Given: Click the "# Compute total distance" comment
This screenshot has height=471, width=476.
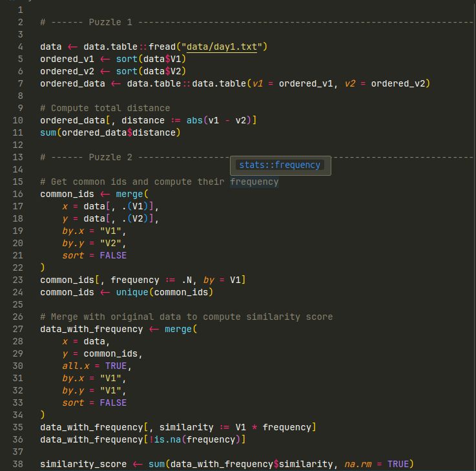Looking at the screenshot, I should coord(105,108).
